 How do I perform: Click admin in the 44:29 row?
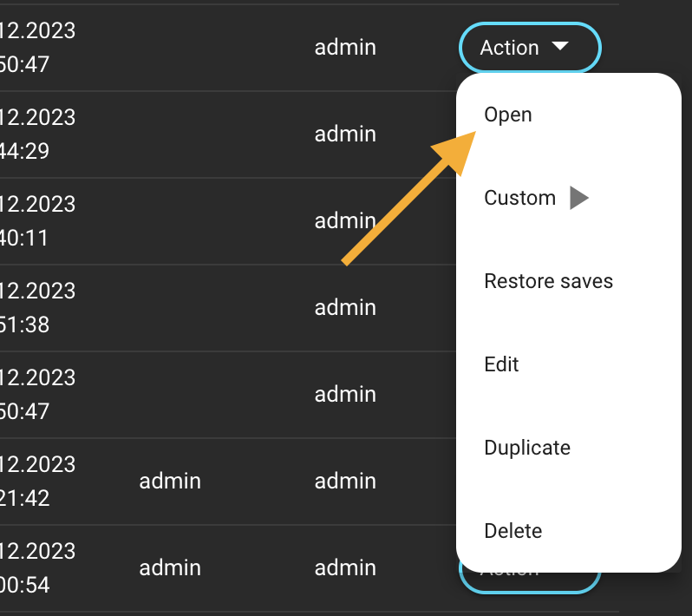tap(345, 134)
